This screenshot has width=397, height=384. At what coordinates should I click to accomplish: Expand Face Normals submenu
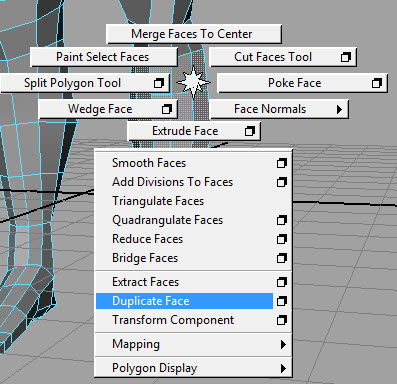pos(279,109)
